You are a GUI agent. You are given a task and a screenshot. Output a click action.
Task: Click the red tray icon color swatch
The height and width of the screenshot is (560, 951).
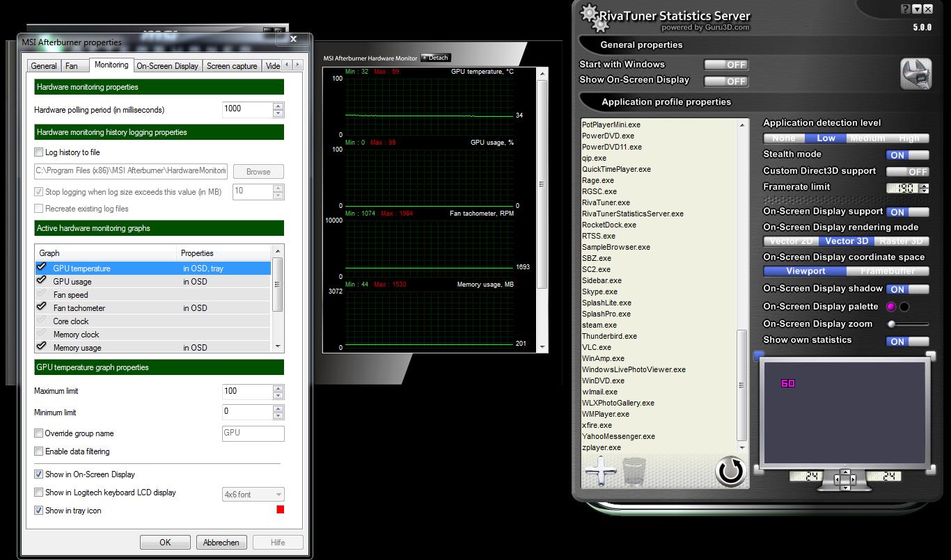coord(281,510)
